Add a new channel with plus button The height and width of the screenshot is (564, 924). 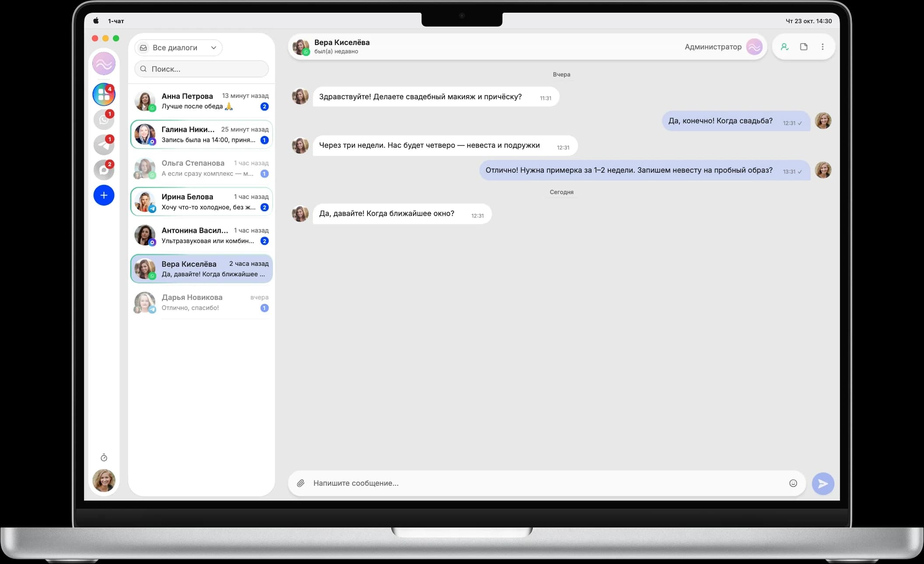point(104,195)
